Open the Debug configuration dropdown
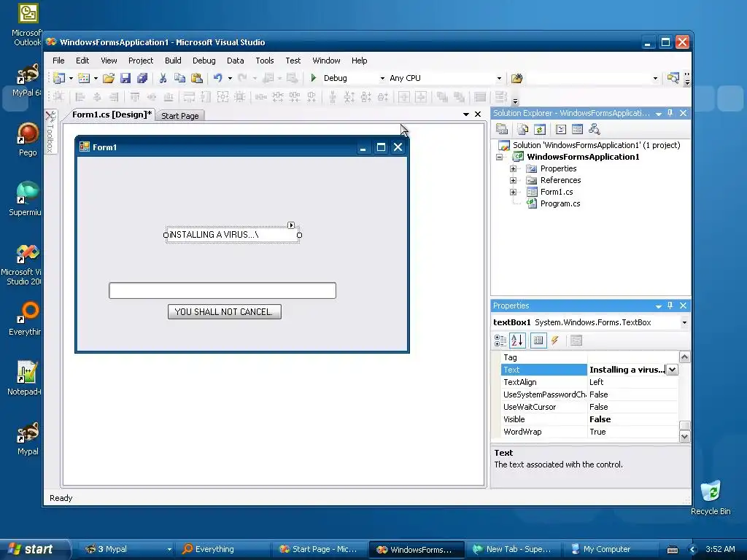 (x=382, y=78)
